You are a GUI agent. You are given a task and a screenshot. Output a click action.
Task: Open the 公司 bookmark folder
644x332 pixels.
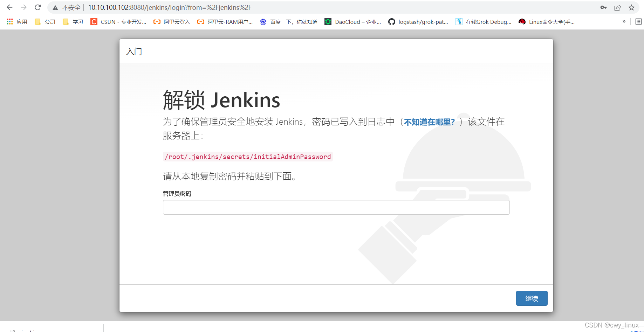[x=45, y=22]
